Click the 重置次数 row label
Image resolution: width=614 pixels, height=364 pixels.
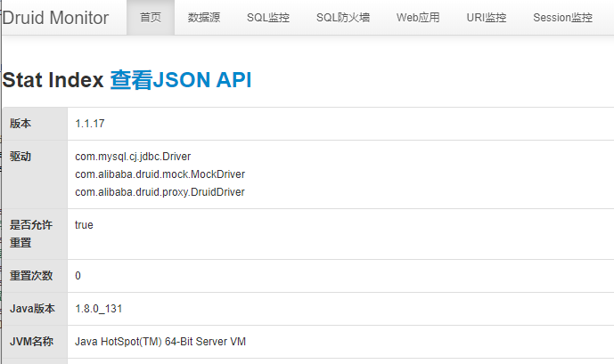(31, 276)
